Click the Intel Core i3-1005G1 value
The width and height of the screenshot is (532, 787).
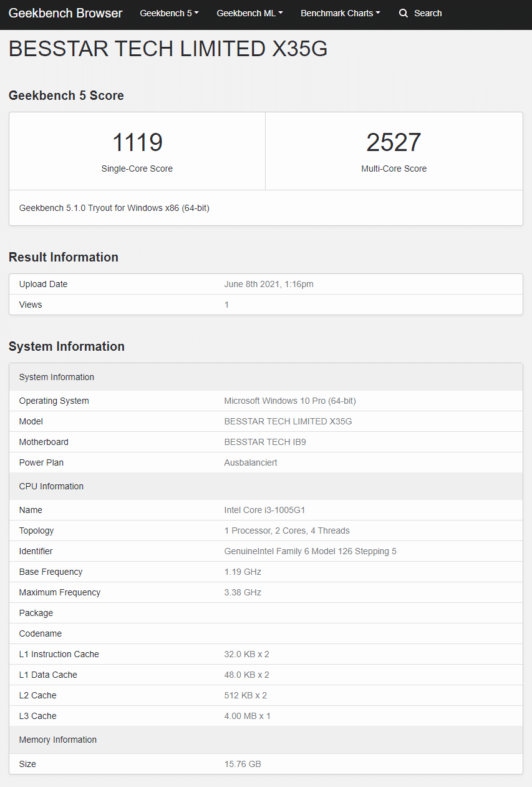point(264,510)
